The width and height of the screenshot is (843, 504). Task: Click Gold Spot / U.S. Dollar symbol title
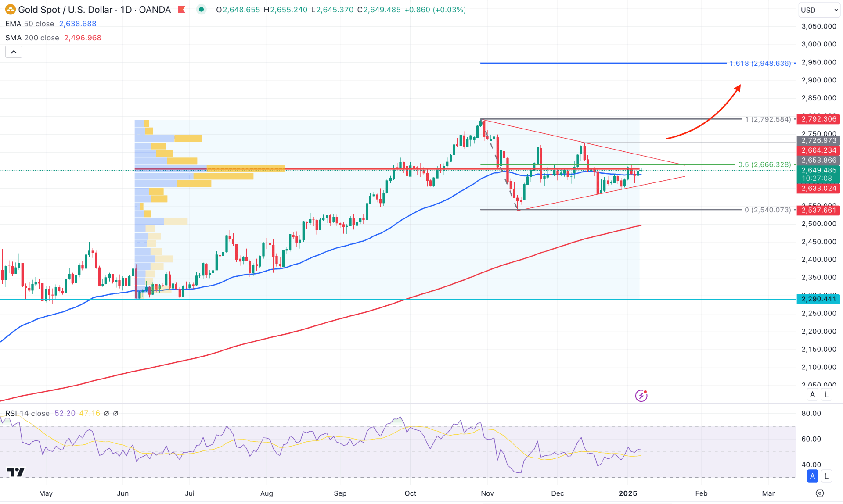(65, 10)
